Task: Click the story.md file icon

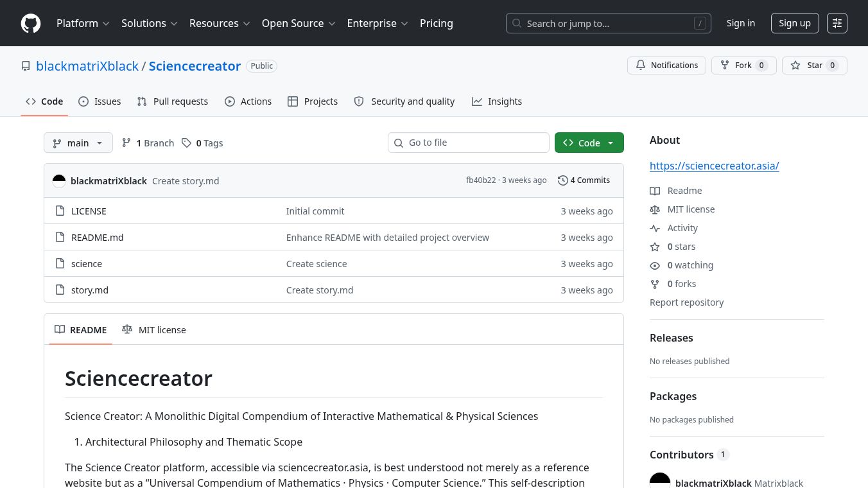Action: coord(60,290)
